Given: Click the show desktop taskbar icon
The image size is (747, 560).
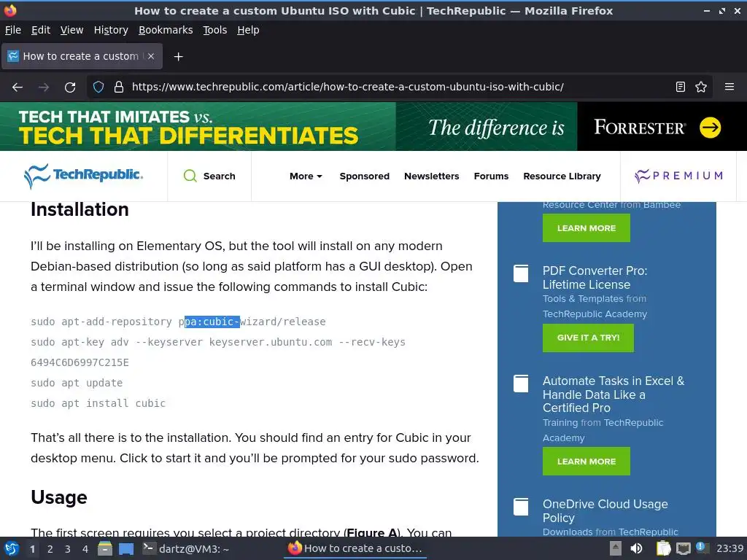Looking at the screenshot, I should point(125,548).
